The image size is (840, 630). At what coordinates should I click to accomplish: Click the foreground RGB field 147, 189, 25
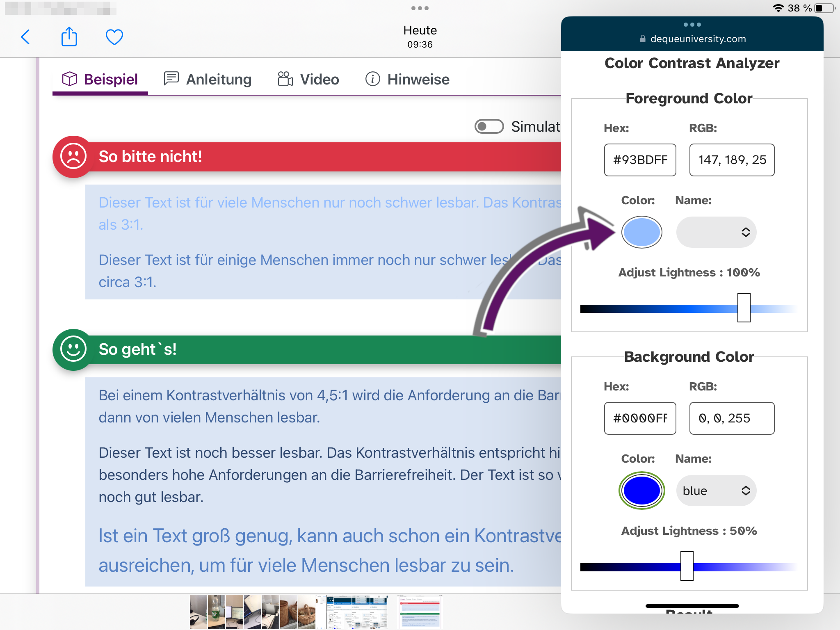click(x=732, y=160)
